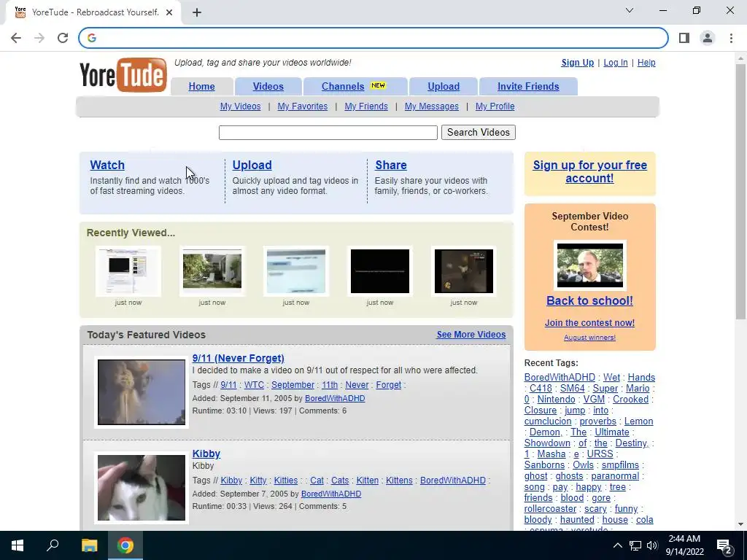
Task: Switch to the Videos tab
Action: point(268,86)
